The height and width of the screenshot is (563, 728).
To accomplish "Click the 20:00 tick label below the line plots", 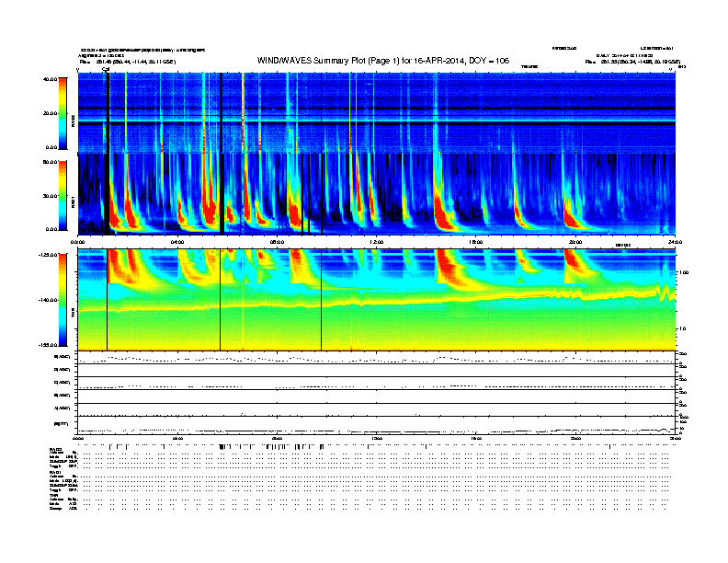I will (x=575, y=438).
